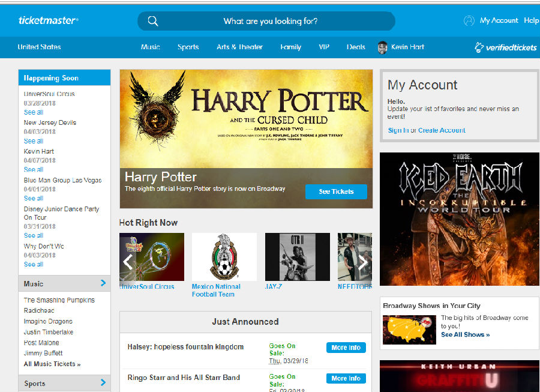Click the United States location link

click(39, 47)
